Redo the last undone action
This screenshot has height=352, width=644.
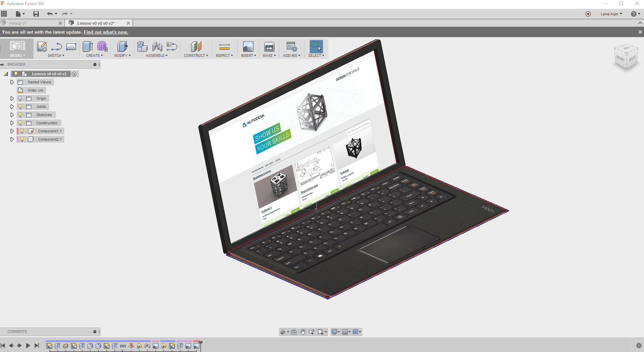[65, 14]
